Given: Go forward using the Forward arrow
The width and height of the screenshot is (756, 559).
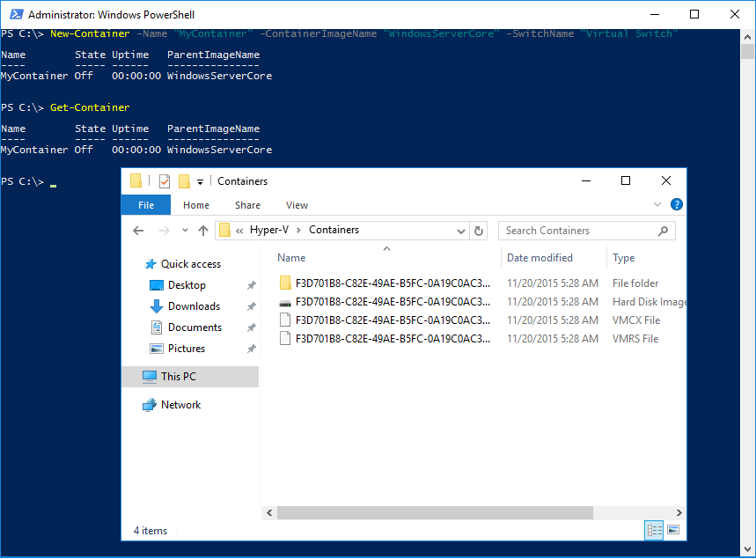Looking at the screenshot, I should (165, 231).
